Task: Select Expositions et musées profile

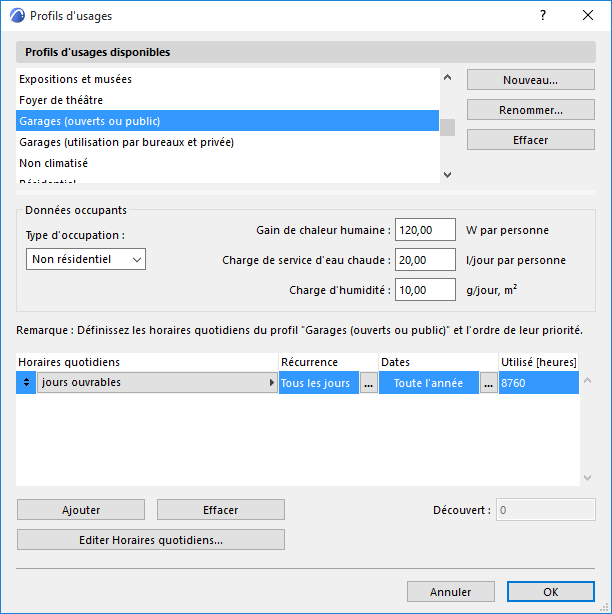Action: tap(75, 79)
